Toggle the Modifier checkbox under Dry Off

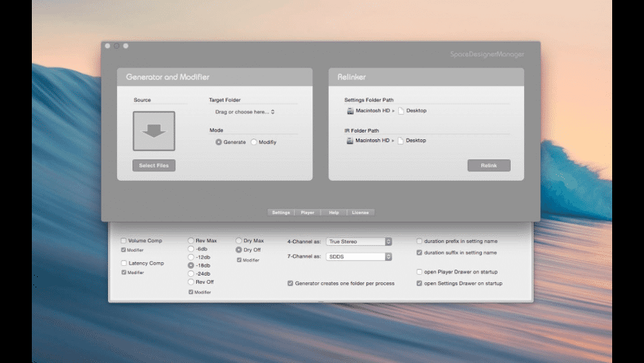point(239,260)
